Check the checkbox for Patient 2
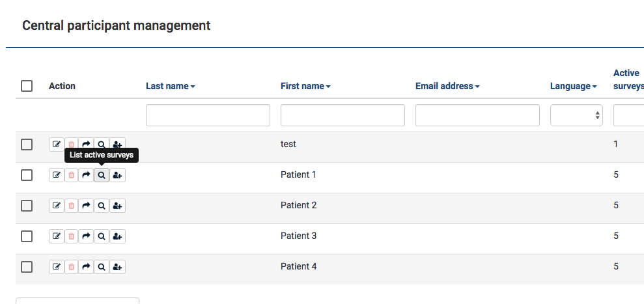 [27, 206]
